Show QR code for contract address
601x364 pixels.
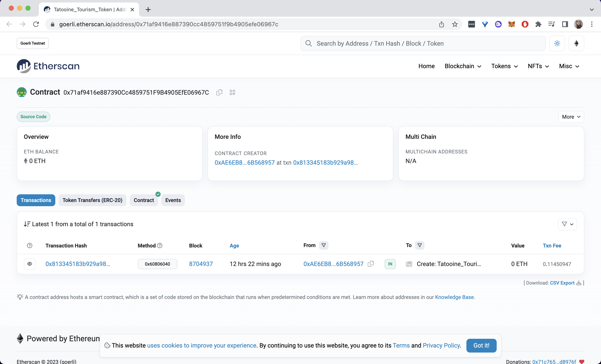232,92
